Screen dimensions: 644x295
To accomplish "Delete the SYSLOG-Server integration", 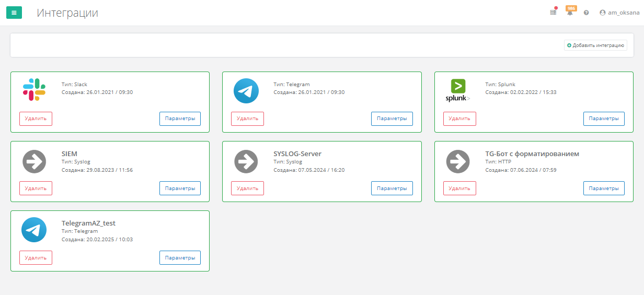I will (x=247, y=188).
